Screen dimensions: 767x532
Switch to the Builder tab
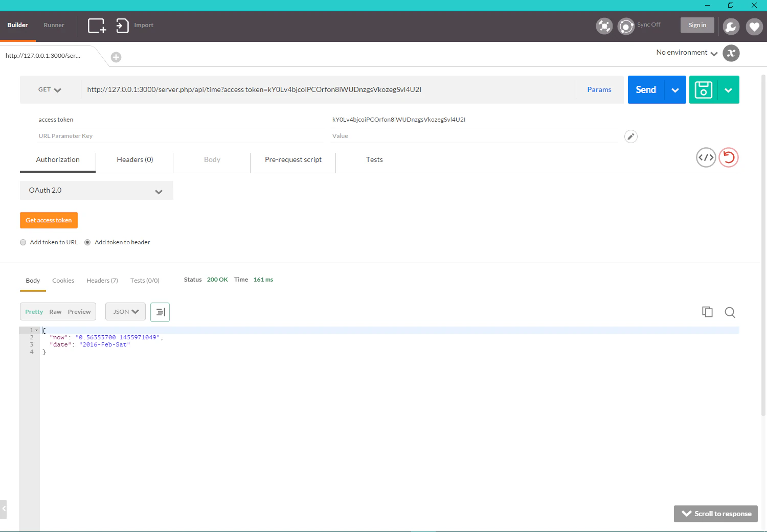click(x=18, y=26)
